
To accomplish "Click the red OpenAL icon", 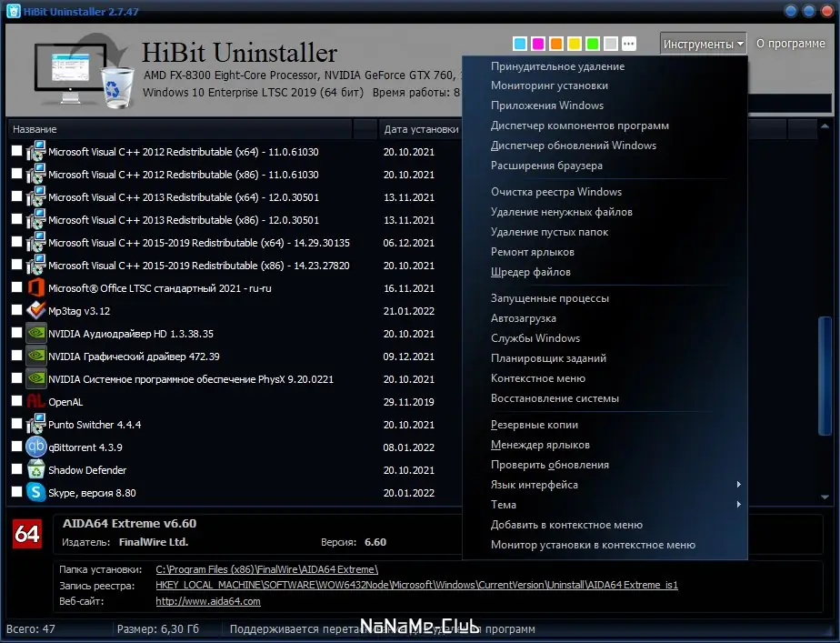I will [35, 401].
